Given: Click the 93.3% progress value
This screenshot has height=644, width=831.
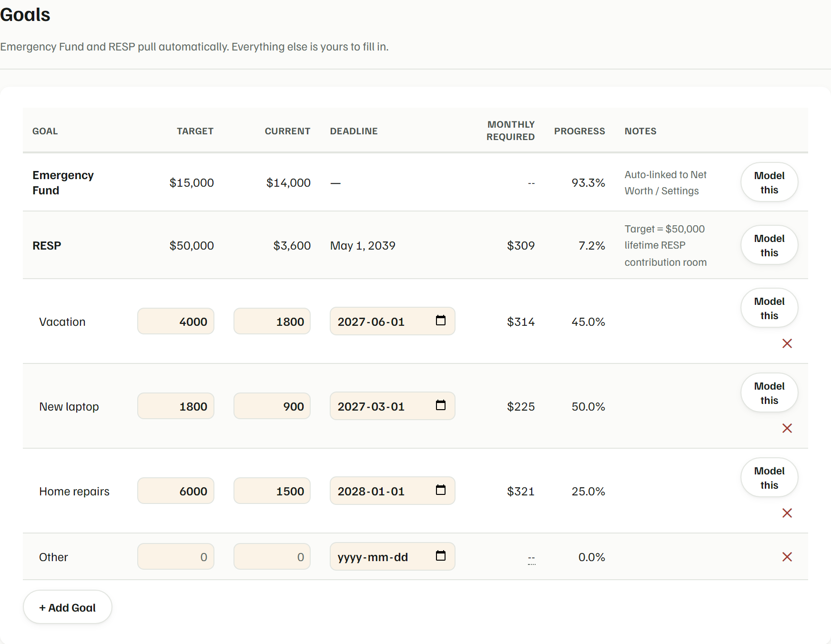Looking at the screenshot, I should click(588, 183).
